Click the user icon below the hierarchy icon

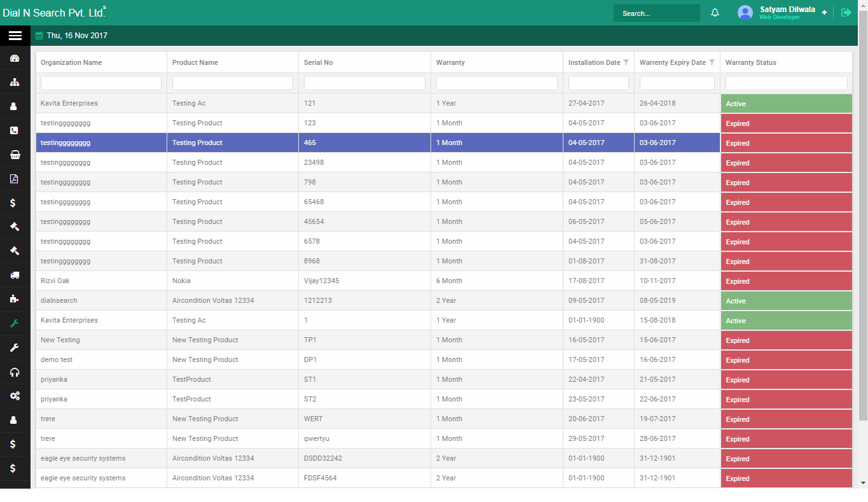point(15,107)
